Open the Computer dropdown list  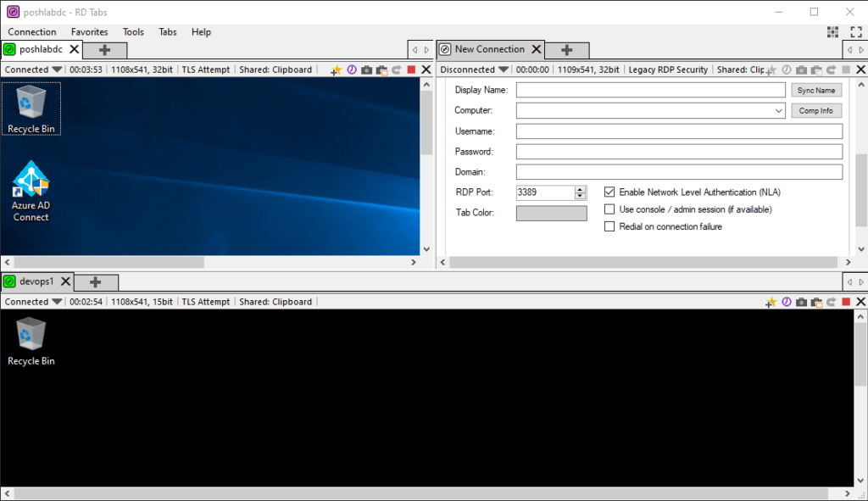779,110
